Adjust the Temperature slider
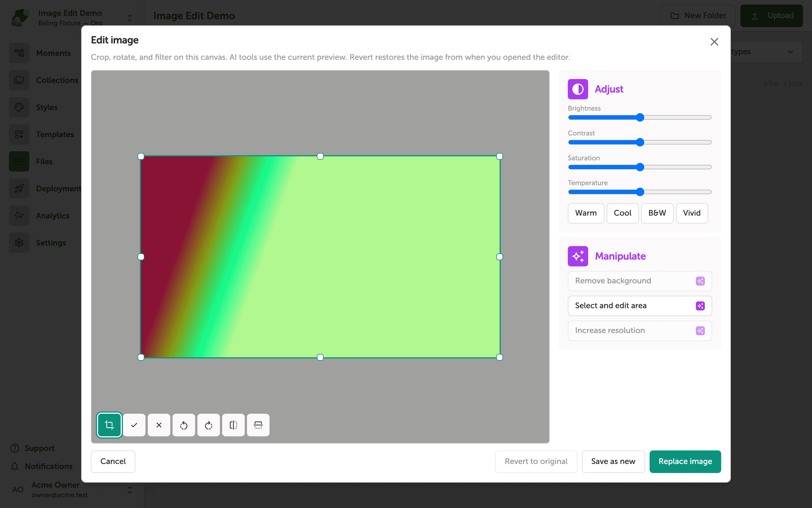812x508 pixels. click(x=639, y=192)
